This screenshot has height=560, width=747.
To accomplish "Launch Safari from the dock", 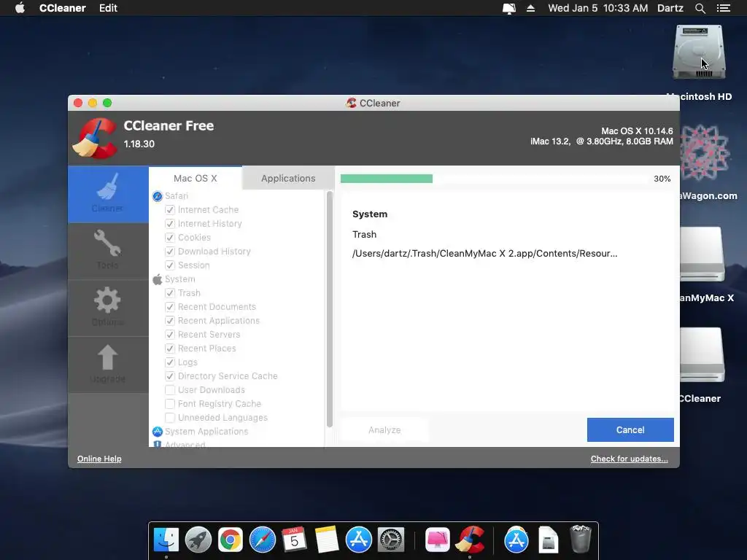I will (x=263, y=540).
